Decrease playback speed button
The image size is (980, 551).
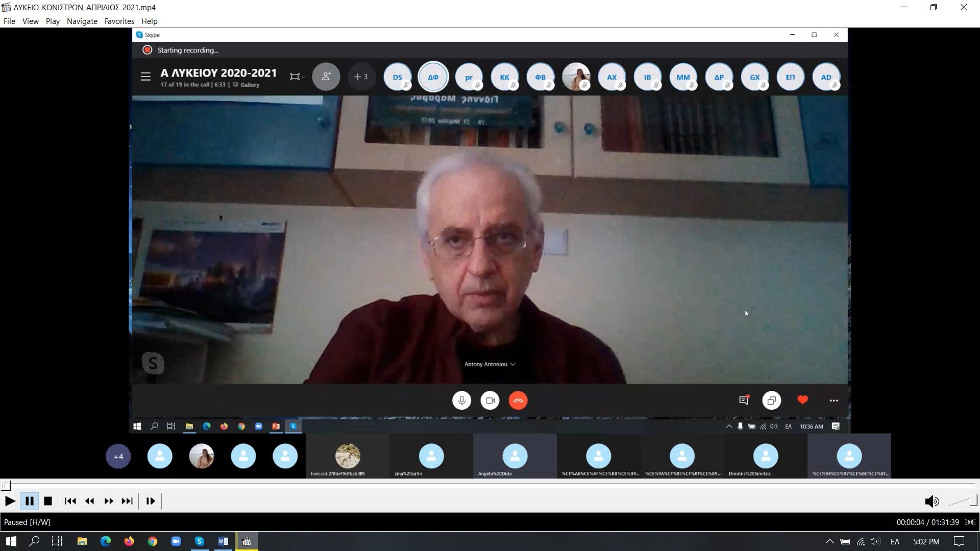tap(89, 501)
